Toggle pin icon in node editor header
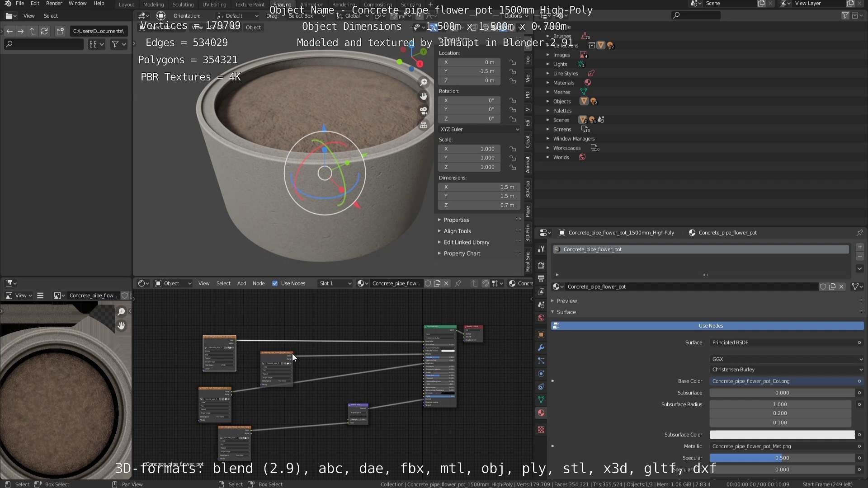Image resolution: width=868 pixels, height=488 pixels. click(458, 283)
